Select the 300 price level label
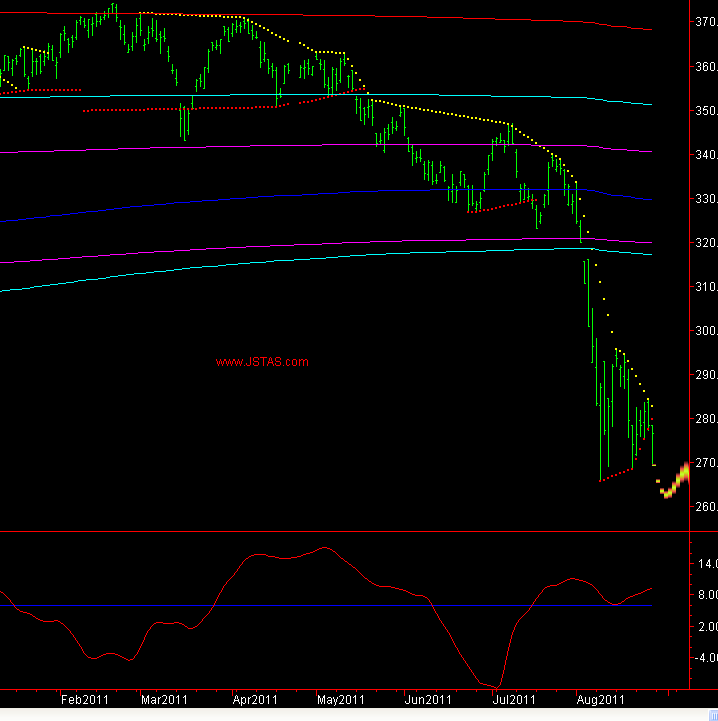The height and width of the screenshot is (721, 718). click(x=705, y=331)
